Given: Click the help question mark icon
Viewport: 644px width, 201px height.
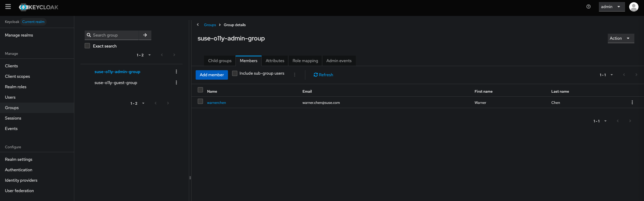Looking at the screenshot, I should tap(588, 7).
